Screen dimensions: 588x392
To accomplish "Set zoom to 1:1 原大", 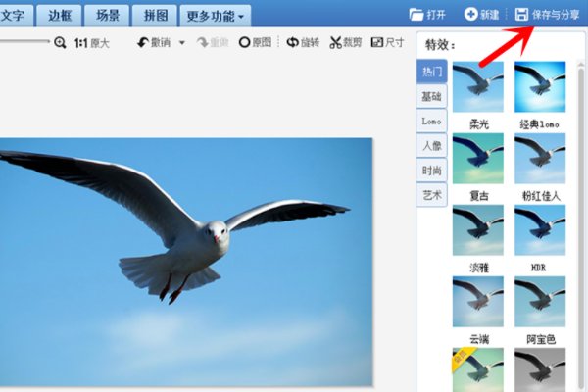I will [x=92, y=43].
